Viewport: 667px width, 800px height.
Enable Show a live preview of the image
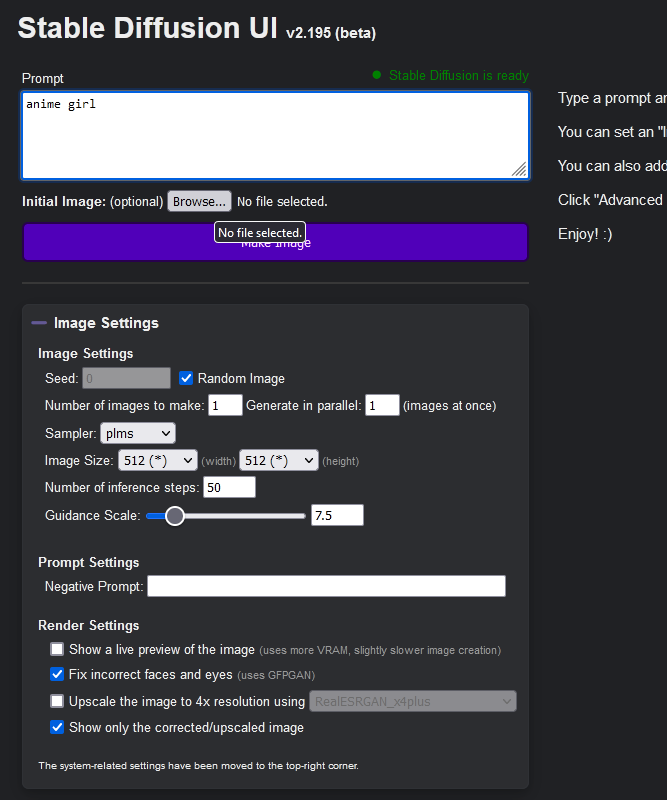pyautogui.click(x=57, y=649)
